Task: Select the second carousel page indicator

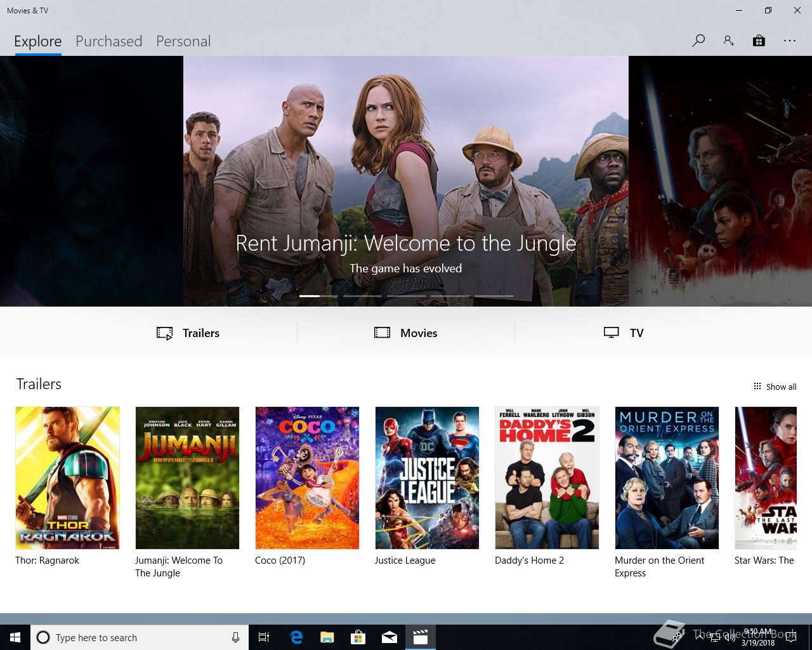Action: click(x=362, y=296)
